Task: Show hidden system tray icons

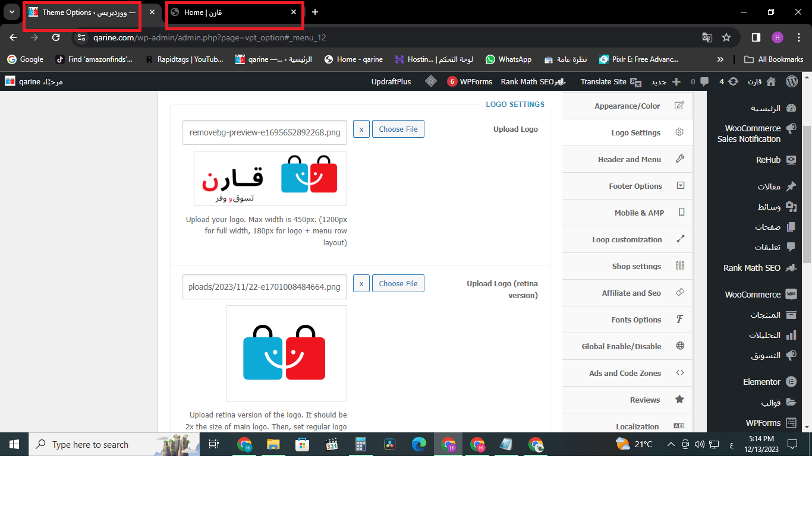Action: pyautogui.click(x=671, y=444)
